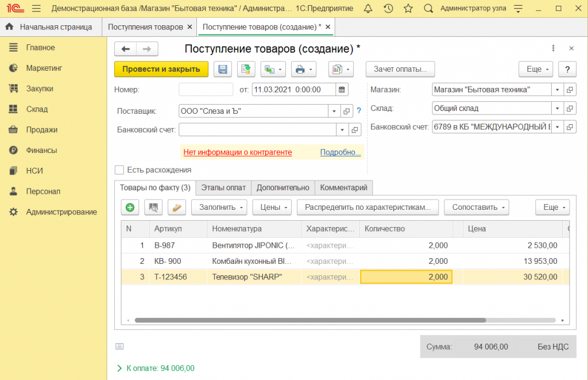
Task: Click the 'Подробно...' link
Action: (340, 152)
